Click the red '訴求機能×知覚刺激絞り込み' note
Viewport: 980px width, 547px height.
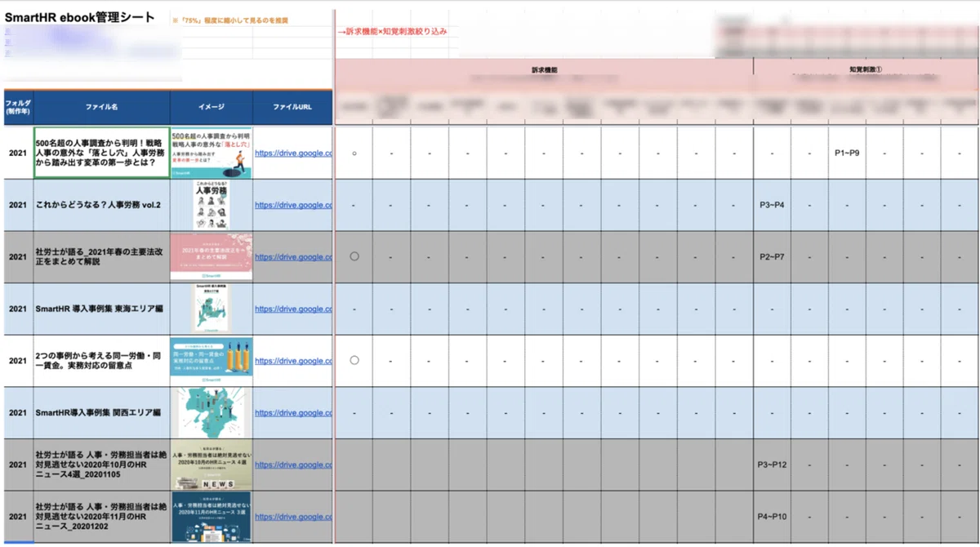click(x=393, y=32)
